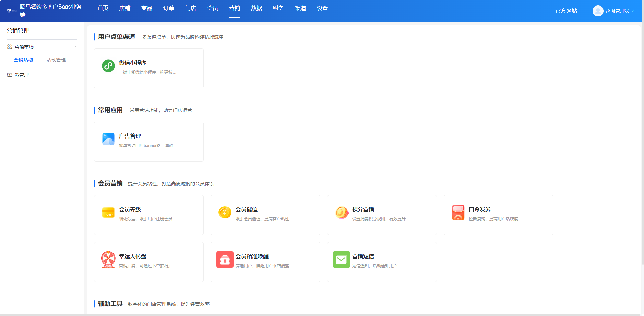This screenshot has width=644, height=316.
Task: Open the 营销短信 SMS marketing feature
Action: 382,262
